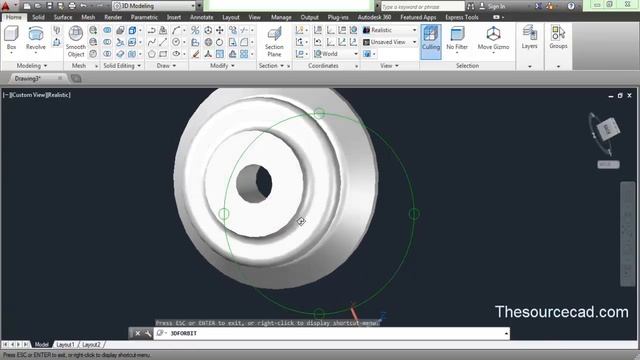Select the Rotate modify tool

[x=220, y=42]
